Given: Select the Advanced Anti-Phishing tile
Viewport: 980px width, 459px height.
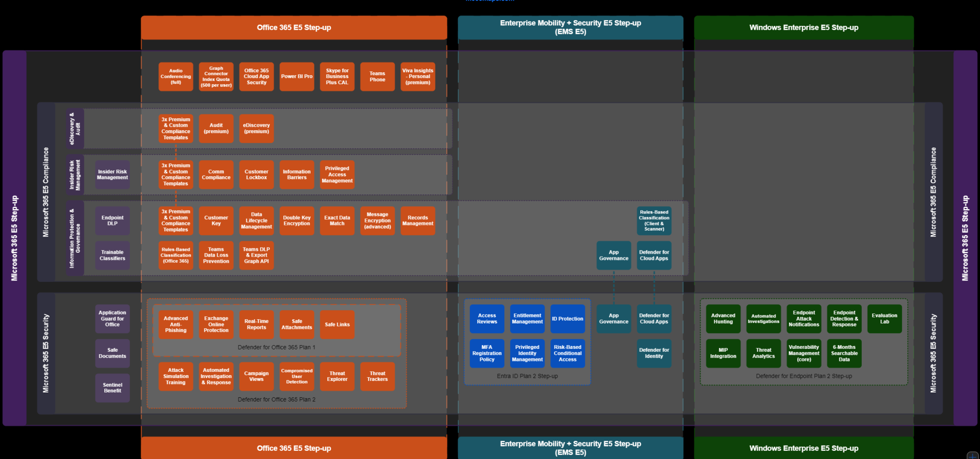Looking at the screenshot, I should tap(176, 325).
